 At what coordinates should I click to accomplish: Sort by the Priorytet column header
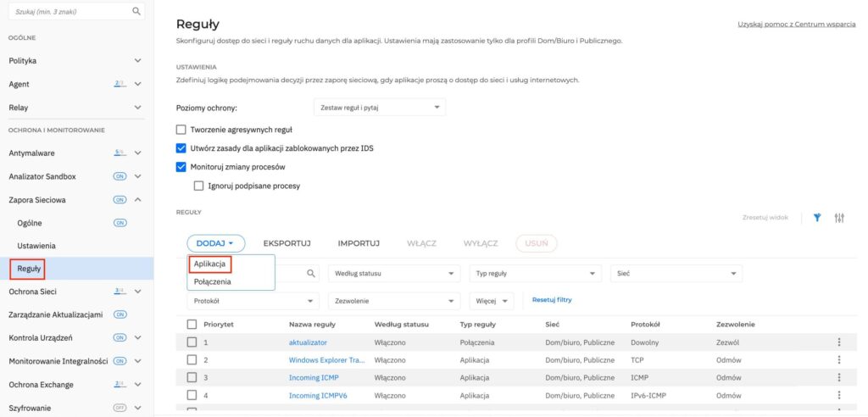click(x=219, y=325)
